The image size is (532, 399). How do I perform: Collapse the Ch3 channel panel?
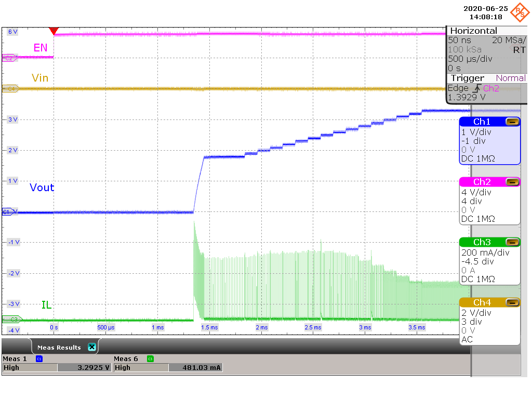tap(514, 242)
